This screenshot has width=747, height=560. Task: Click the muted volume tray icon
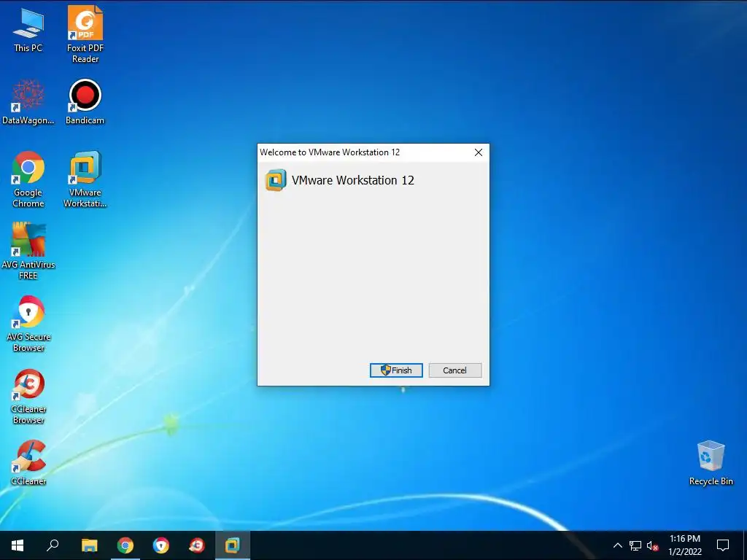click(x=652, y=545)
